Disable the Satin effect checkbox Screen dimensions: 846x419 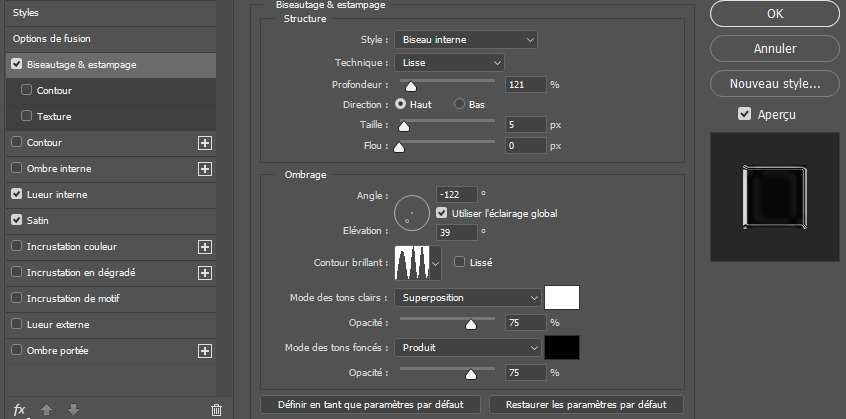coord(16,221)
